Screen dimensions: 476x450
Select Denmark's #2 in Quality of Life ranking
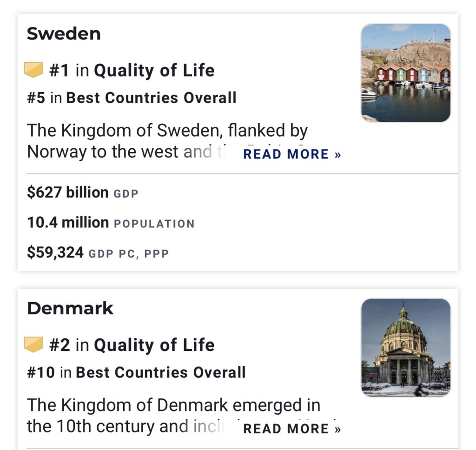[132, 345]
